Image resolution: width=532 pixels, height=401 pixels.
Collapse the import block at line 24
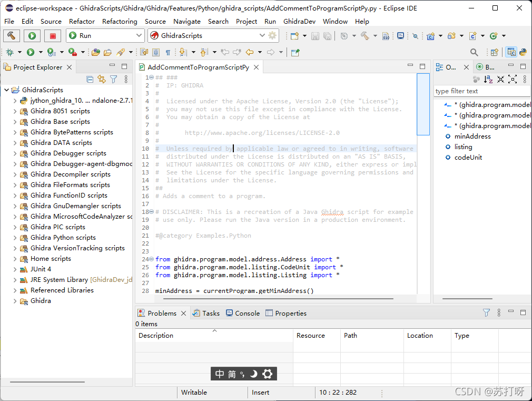152,259
